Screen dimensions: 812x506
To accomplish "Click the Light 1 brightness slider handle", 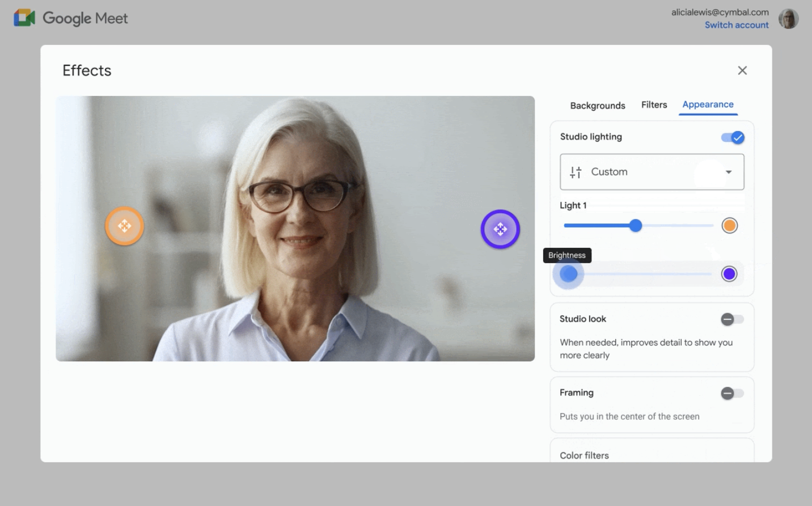I will [x=636, y=226].
